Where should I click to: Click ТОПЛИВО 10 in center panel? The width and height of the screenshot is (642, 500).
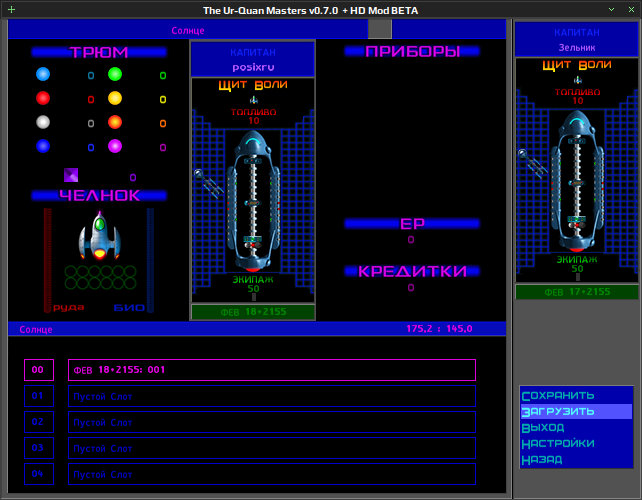click(253, 116)
